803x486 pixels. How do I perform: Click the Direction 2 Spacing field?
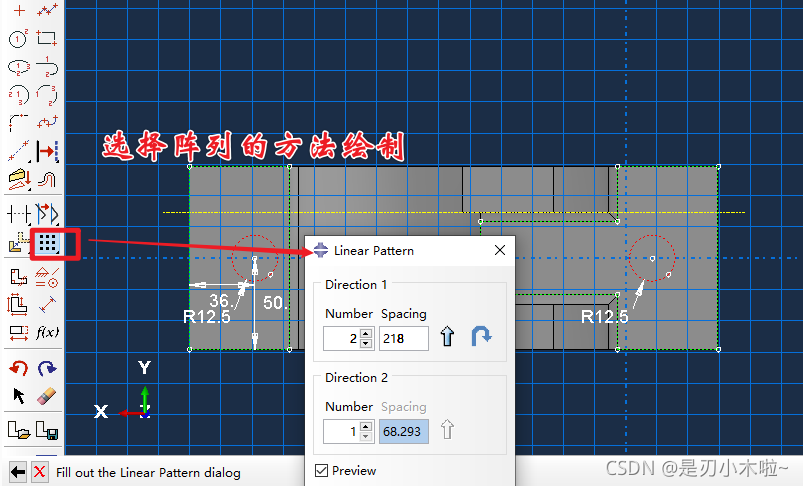[x=403, y=431]
